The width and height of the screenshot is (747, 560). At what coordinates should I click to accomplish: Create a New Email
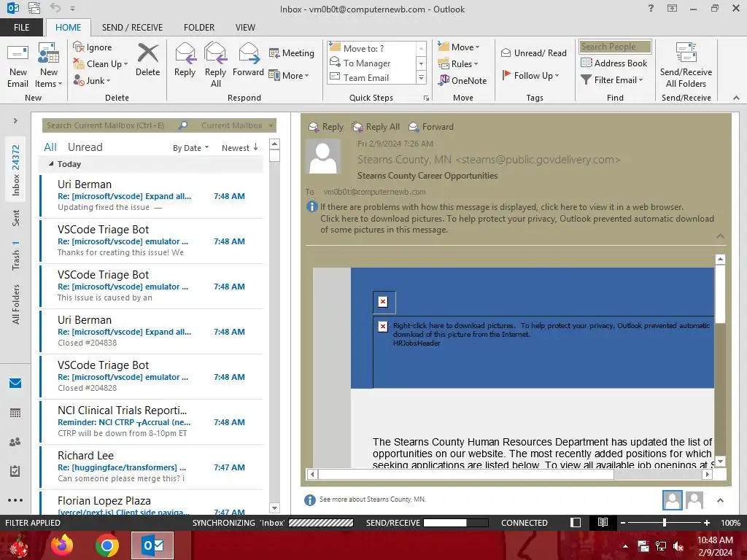coord(18,65)
